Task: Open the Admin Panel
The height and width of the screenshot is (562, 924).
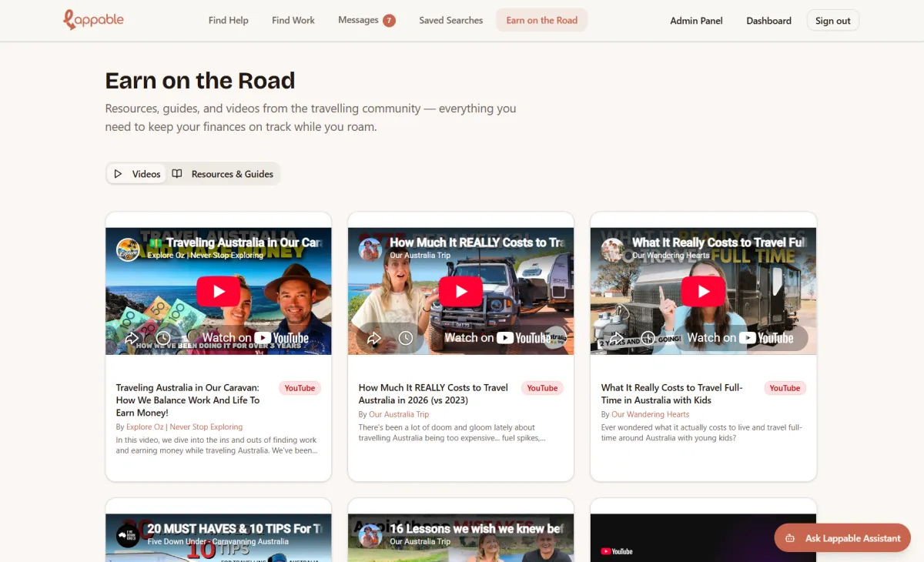Action: (x=697, y=21)
